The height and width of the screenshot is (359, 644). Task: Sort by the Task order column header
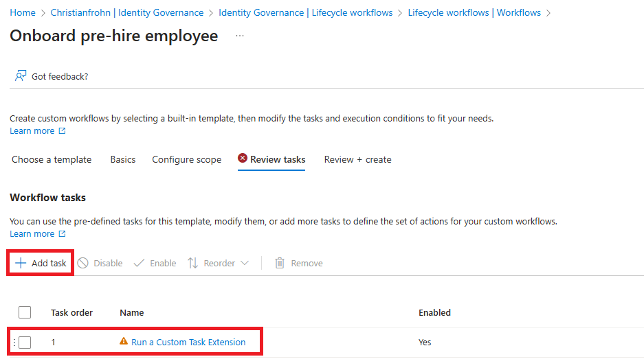pyautogui.click(x=71, y=312)
